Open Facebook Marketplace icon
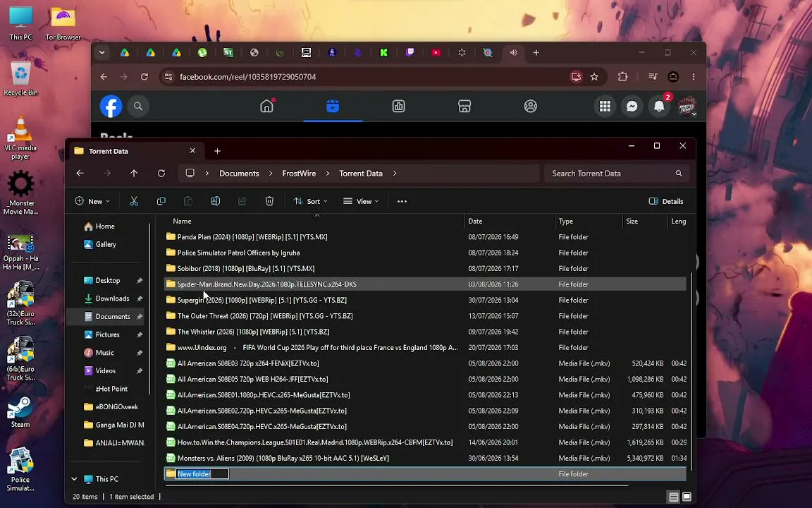Screen dimensions: 812x508 [465, 106]
